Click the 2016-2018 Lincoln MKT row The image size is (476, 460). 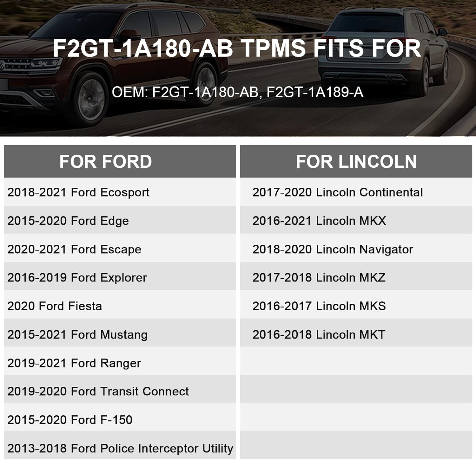tap(319, 335)
